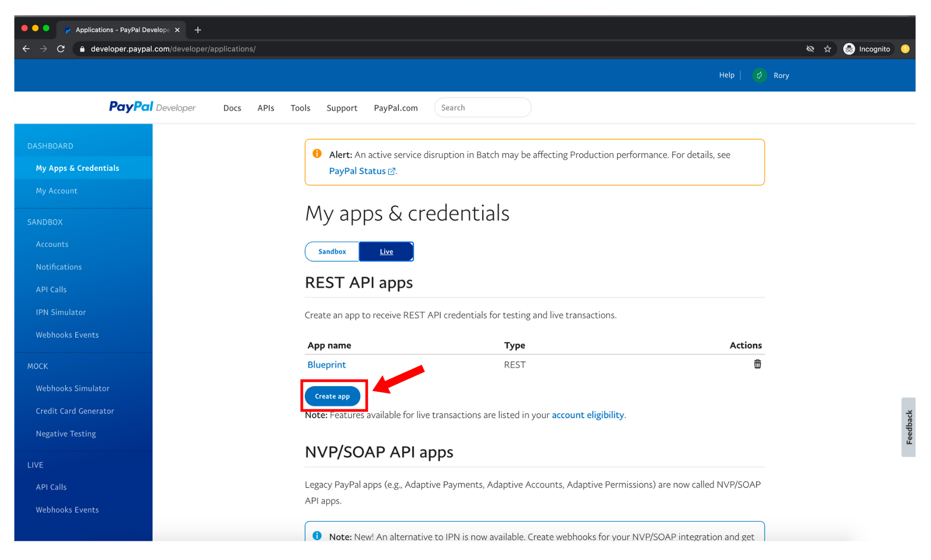Go to PayPal.com in the navigation

pyautogui.click(x=396, y=108)
